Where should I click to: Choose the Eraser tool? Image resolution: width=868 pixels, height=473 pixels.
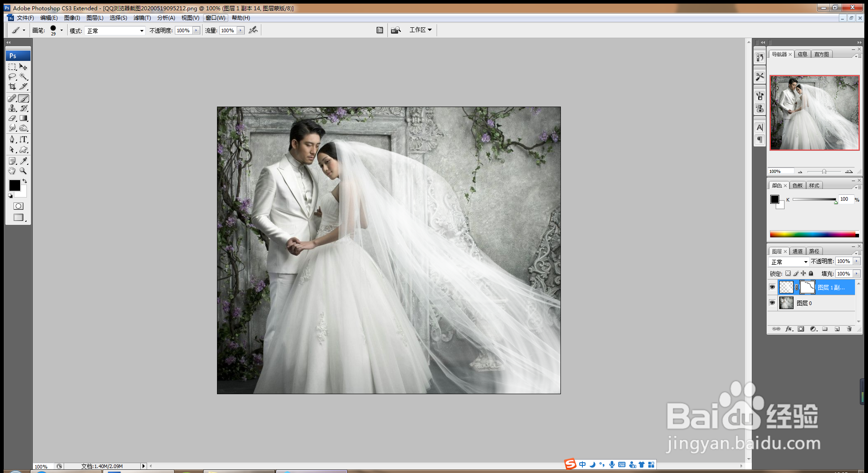point(12,118)
